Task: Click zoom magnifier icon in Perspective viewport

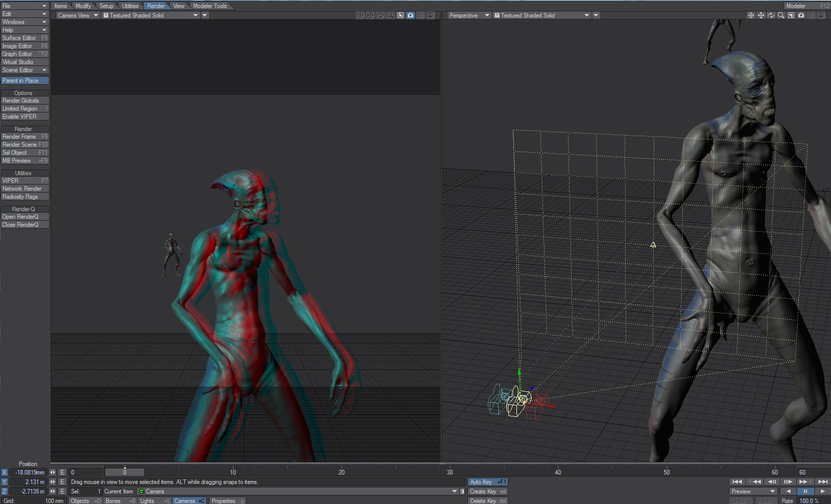Action: pyautogui.click(x=781, y=16)
